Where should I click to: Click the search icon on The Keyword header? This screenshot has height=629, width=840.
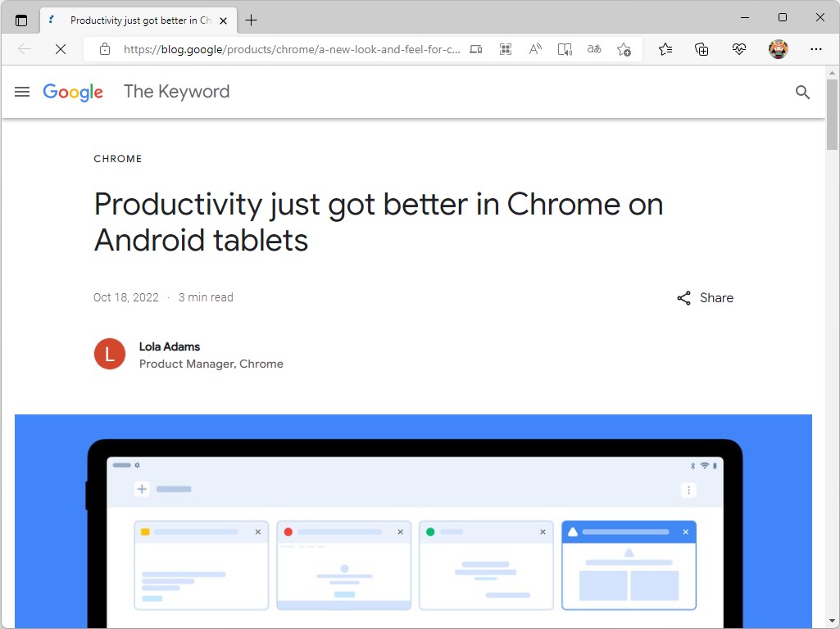click(801, 93)
